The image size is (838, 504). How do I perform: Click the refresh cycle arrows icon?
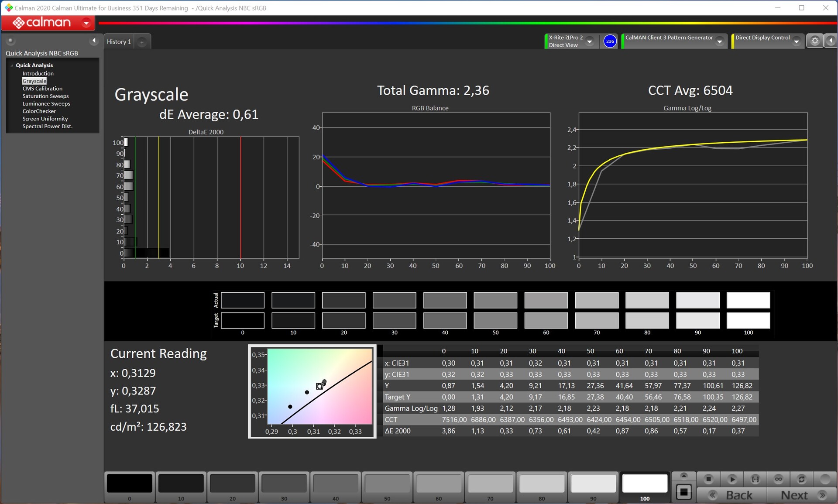coord(801,479)
